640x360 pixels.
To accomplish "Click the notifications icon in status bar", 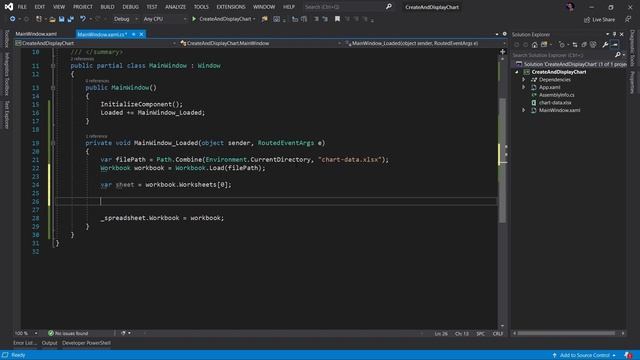I will (x=628, y=355).
